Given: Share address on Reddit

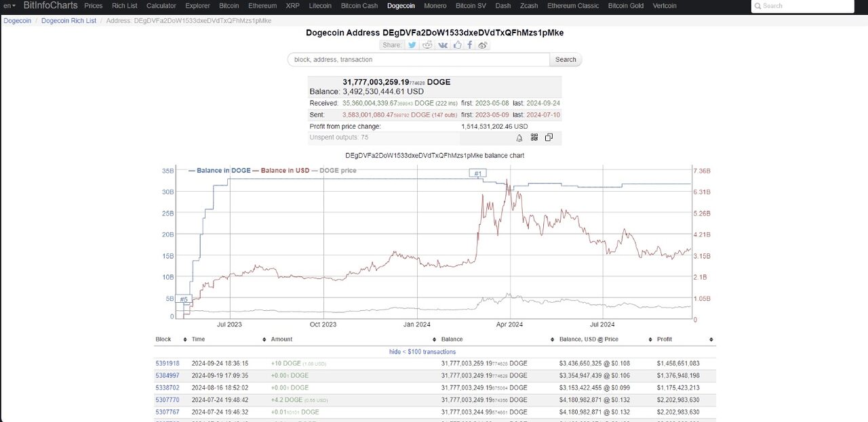Looking at the screenshot, I should pyautogui.click(x=427, y=45).
